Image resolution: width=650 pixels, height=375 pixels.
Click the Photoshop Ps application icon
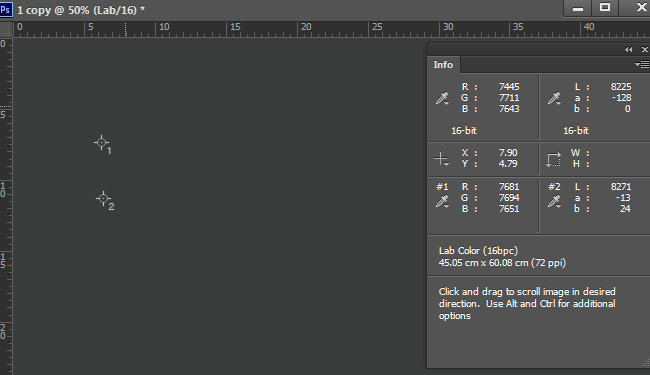(x=6, y=9)
